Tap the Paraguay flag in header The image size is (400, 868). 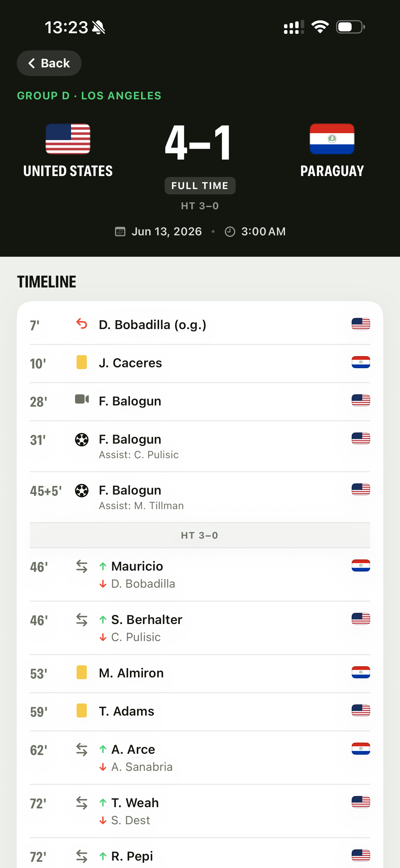(332, 139)
